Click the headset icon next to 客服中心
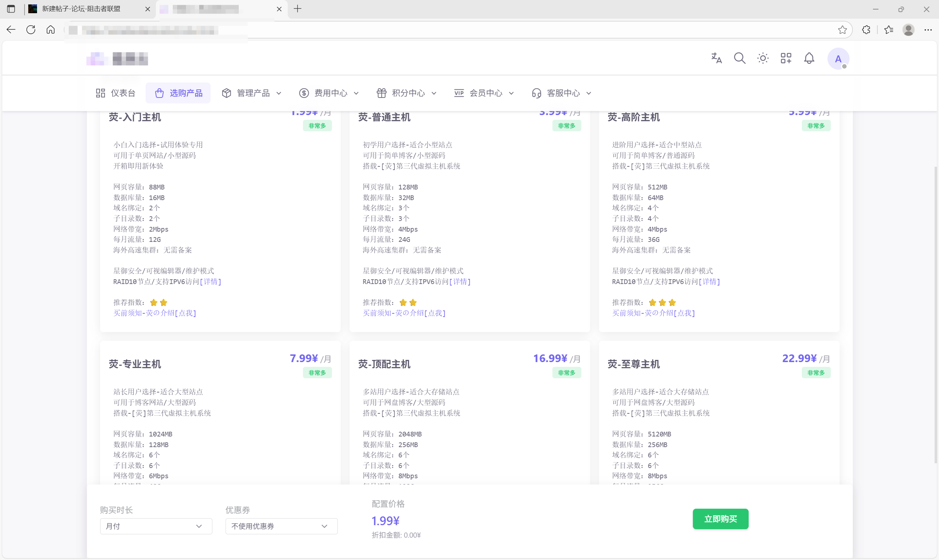 [537, 93]
